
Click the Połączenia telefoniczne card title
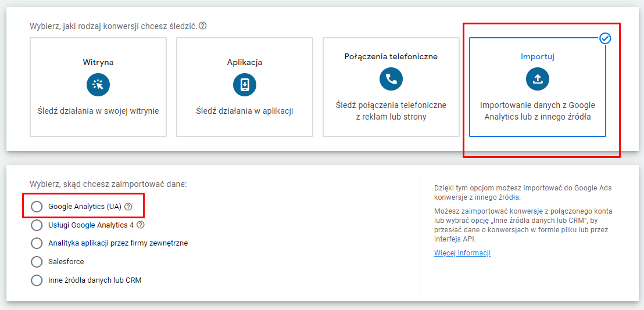(x=391, y=56)
